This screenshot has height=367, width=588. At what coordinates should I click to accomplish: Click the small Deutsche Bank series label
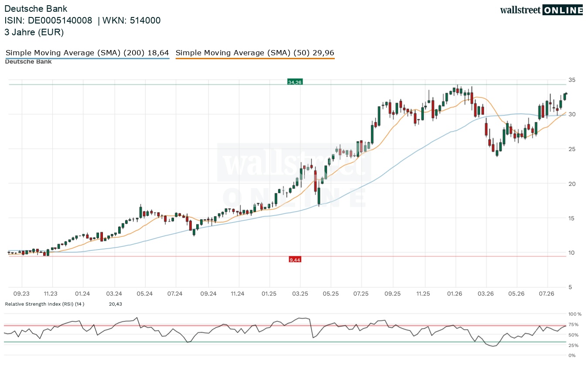tap(28, 61)
